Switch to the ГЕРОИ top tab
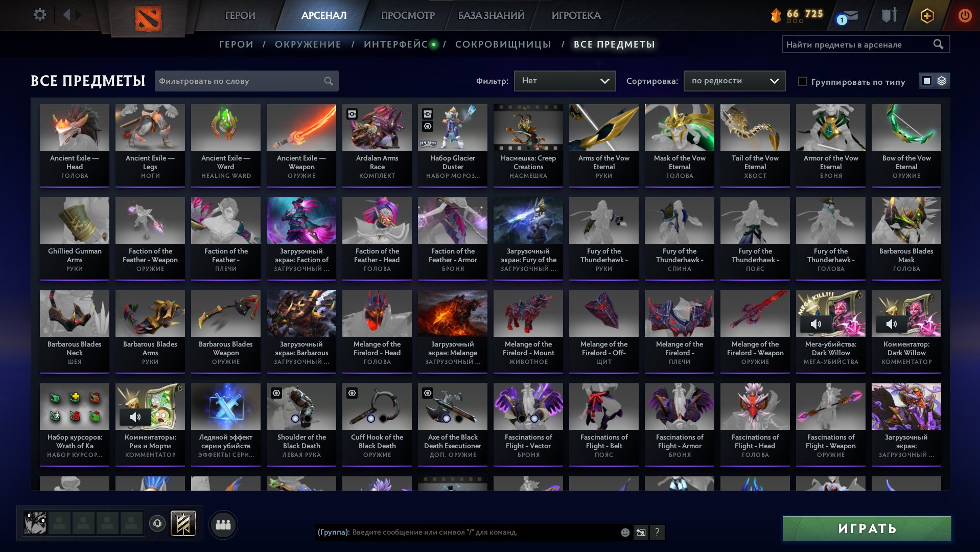Screen dimensions: 980x552 click(x=240, y=15)
